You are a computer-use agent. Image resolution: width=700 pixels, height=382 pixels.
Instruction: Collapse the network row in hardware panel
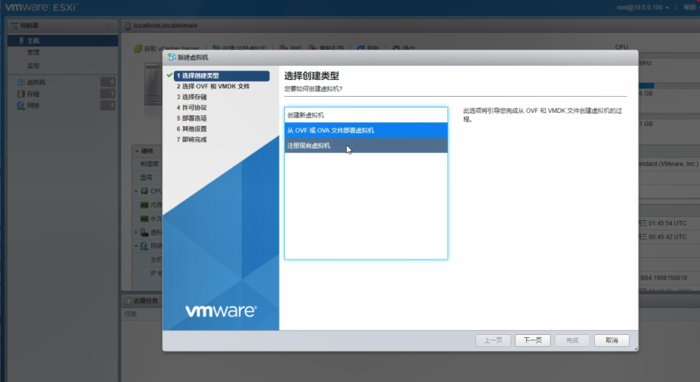point(137,246)
